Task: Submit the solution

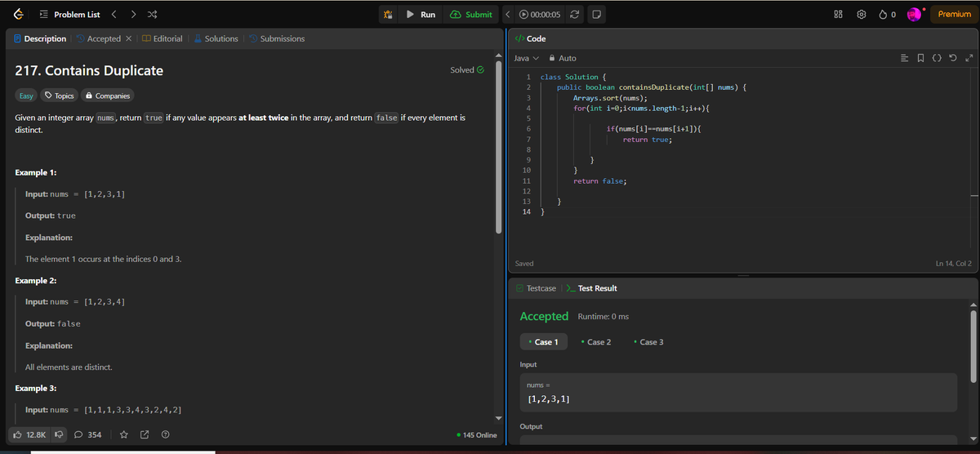Action: click(471, 15)
